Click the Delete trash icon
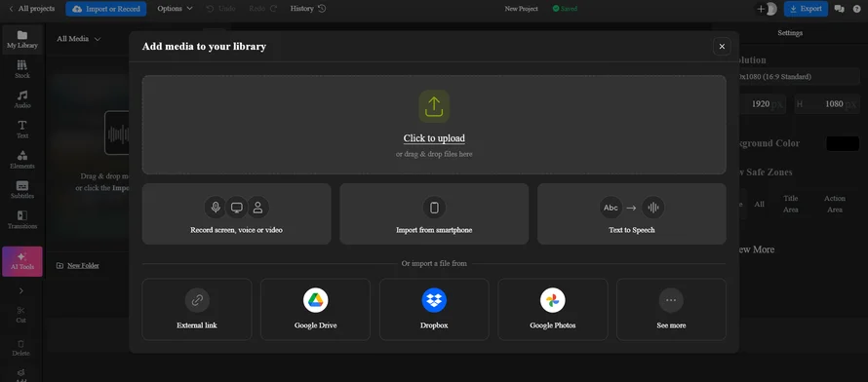The image size is (868, 382). [x=21, y=347]
